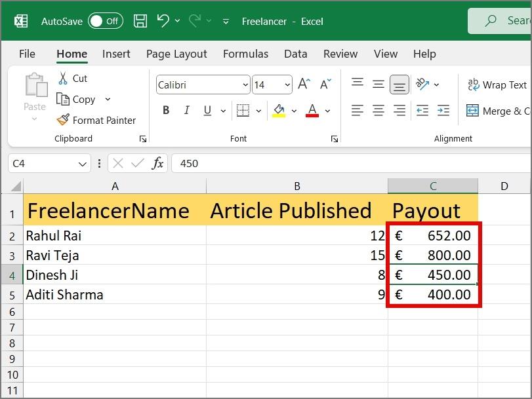Click the Copy button
Viewport: 532px width, 399px height.
[76, 100]
